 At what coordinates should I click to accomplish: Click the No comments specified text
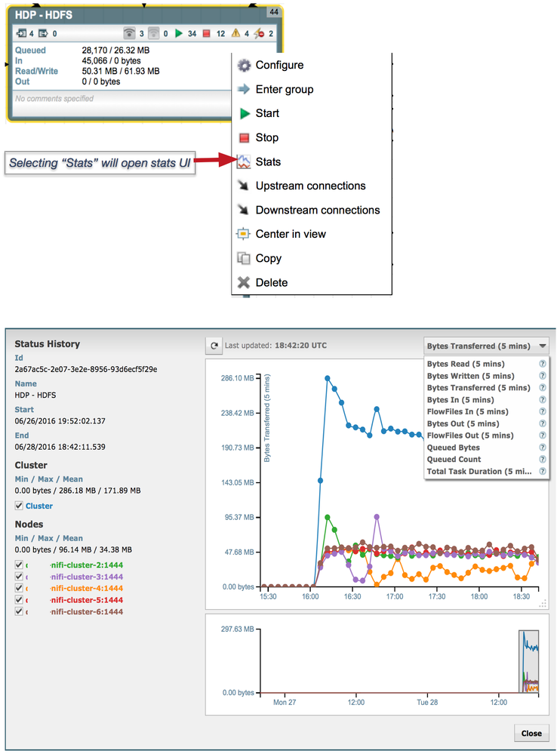pyautogui.click(x=54, y=99)
